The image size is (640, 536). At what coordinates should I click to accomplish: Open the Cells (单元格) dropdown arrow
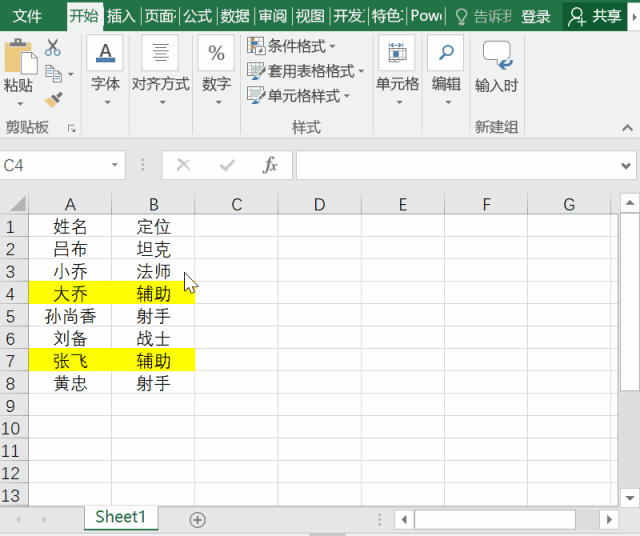[x=399, y=102]
